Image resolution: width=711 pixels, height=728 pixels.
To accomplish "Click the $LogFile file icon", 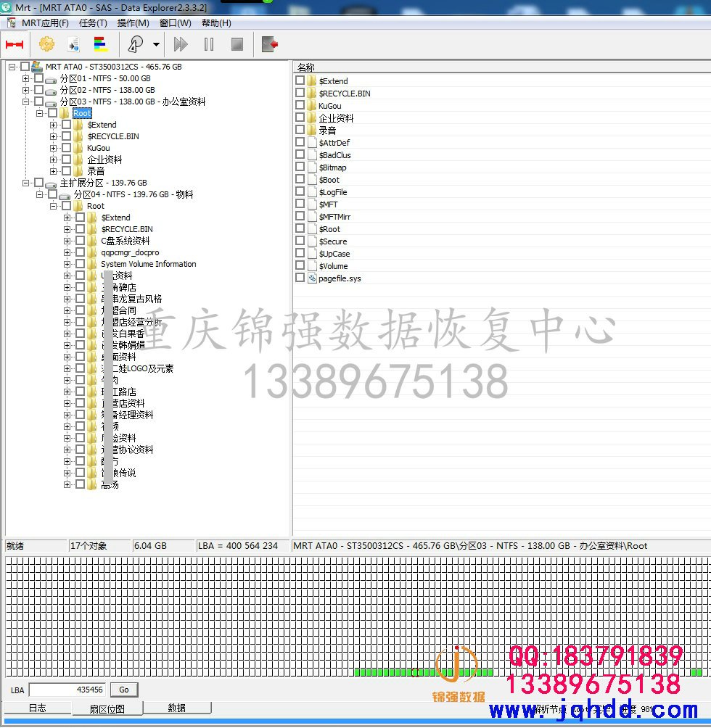I will point(312,191).
